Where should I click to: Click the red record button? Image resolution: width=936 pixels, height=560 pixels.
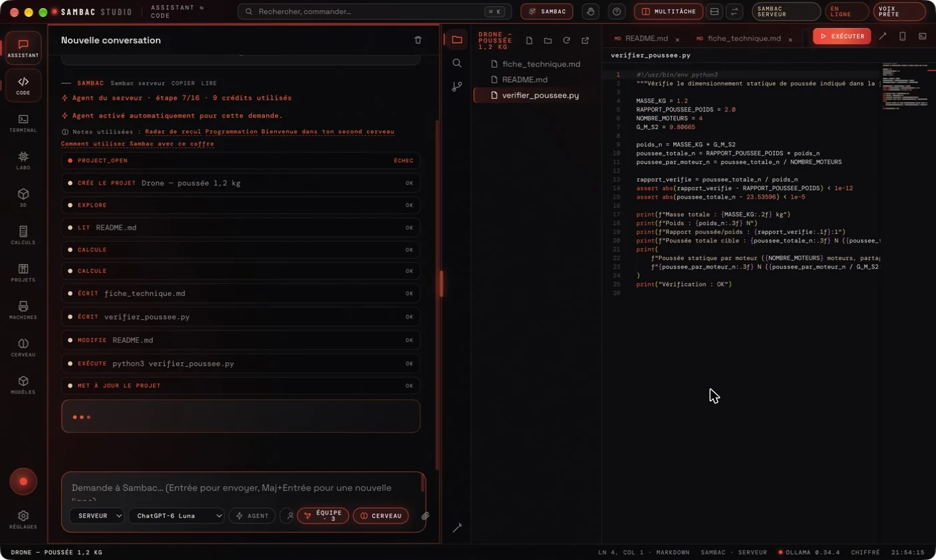(23, 481)
